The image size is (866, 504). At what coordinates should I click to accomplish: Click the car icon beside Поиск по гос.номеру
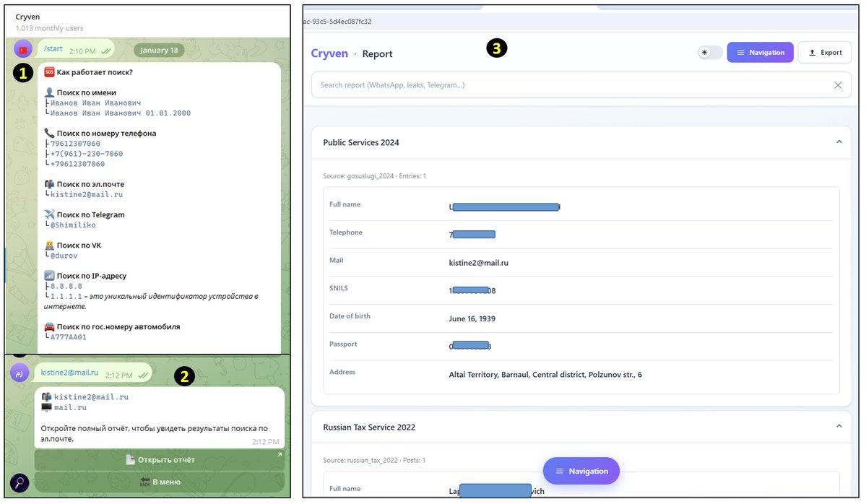pos(49,327)
